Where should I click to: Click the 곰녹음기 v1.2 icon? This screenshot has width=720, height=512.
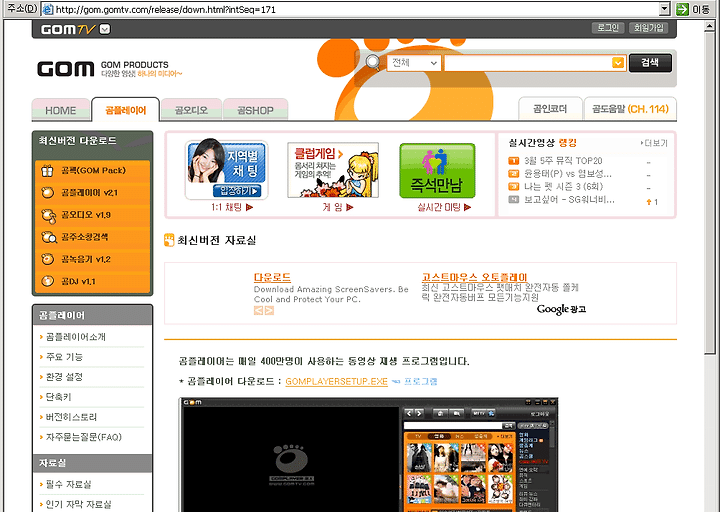pos(47,259)
